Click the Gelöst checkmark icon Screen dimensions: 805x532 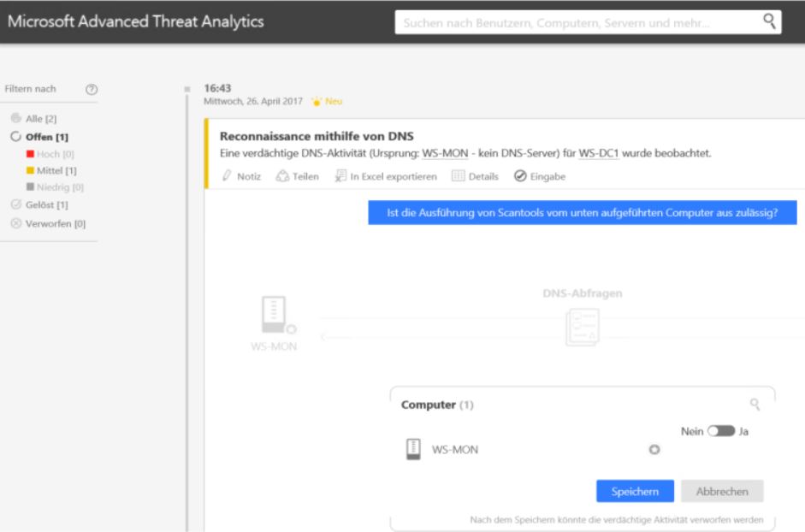tap(16, 204)
